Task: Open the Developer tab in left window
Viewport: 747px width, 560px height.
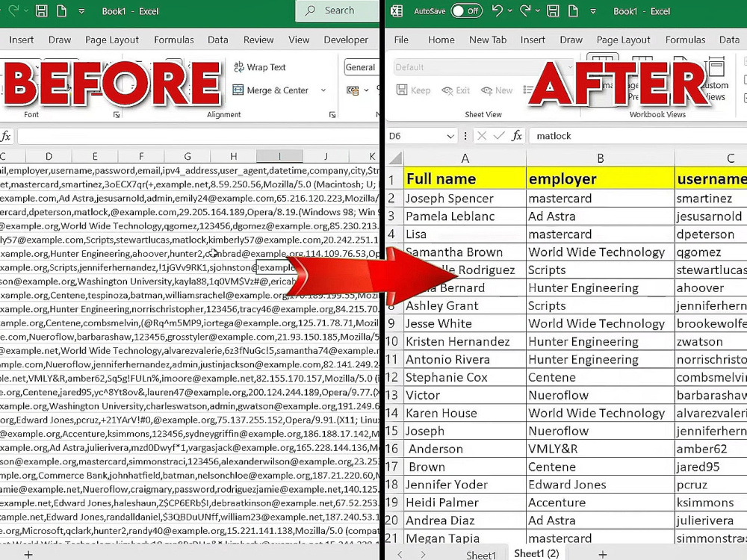Action: (x=346, y=40)
